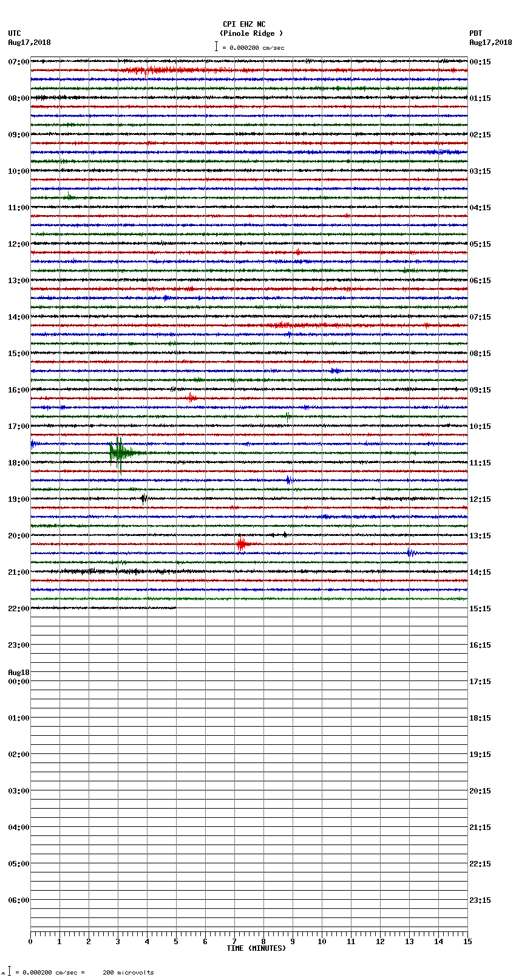Click the '03:15' PDT time label

click(x=480, y=171)
